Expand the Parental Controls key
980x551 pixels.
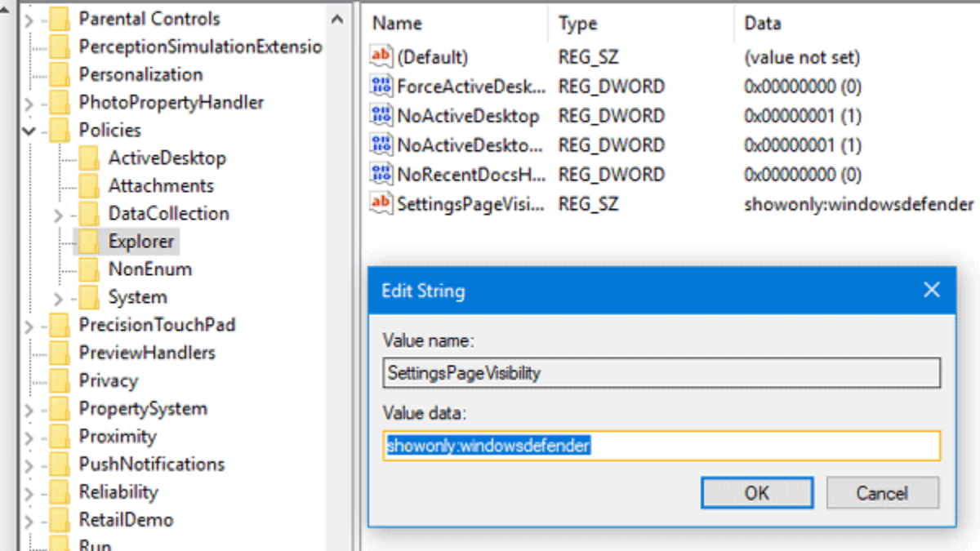(x=29, y=19)
